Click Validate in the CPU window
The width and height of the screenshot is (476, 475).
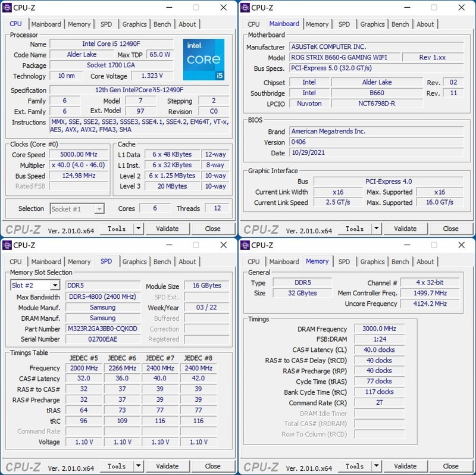pyautogui.click(x=168, y=228)
